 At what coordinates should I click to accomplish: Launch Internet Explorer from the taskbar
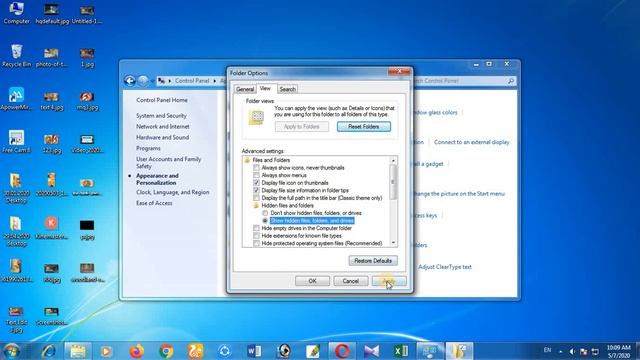click(49, 351)
